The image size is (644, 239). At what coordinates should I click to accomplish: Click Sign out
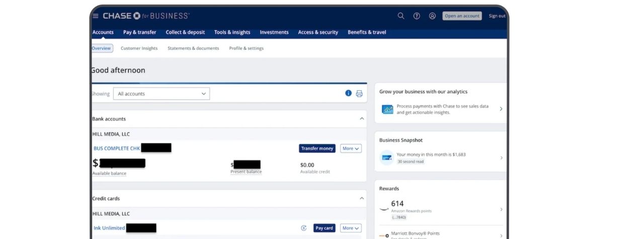click(x=497, y=16)
